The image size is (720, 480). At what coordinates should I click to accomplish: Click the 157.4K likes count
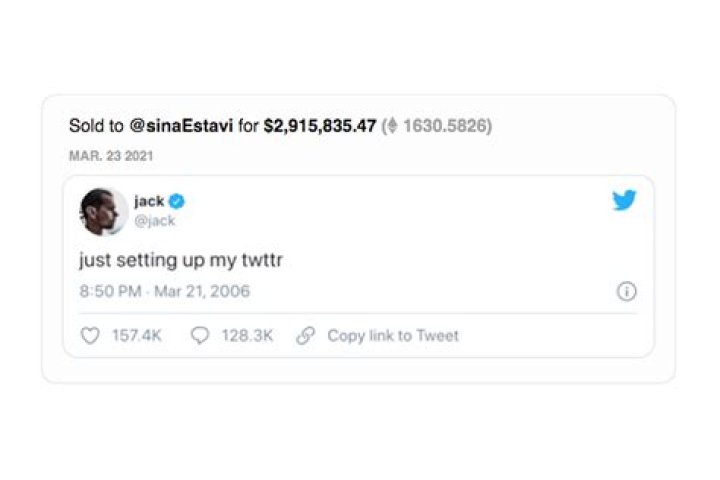[136, 336]
